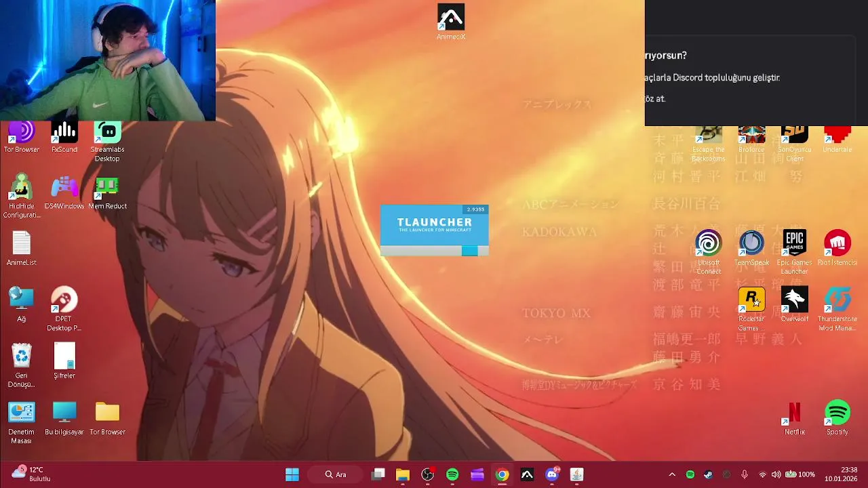Switch to OBS Studio in taskbar
Image resolution: width=868 pixels, height=488 pixels.
pos(428,474)
